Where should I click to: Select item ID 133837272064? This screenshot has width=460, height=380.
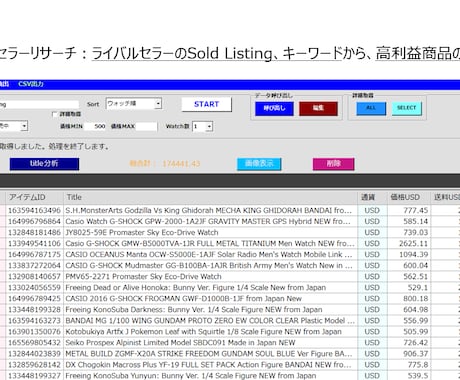[34, 265]
